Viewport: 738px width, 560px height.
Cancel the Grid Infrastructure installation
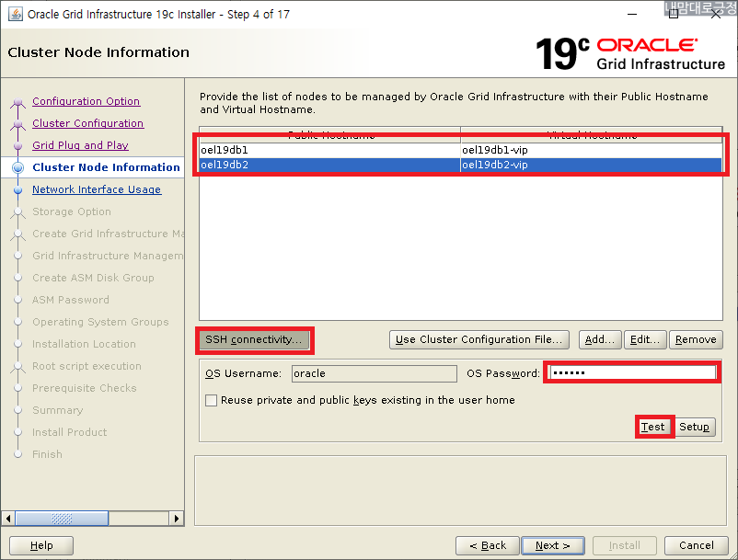696,545
